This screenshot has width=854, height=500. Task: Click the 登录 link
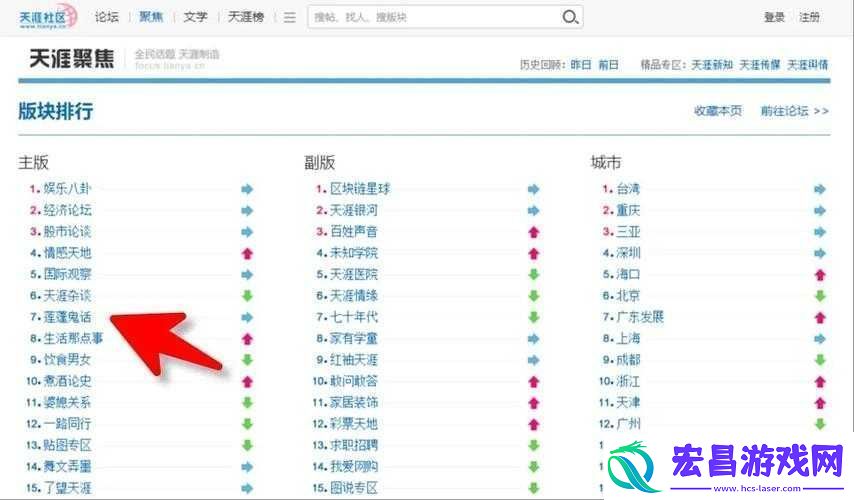click(x=774, y=17)
